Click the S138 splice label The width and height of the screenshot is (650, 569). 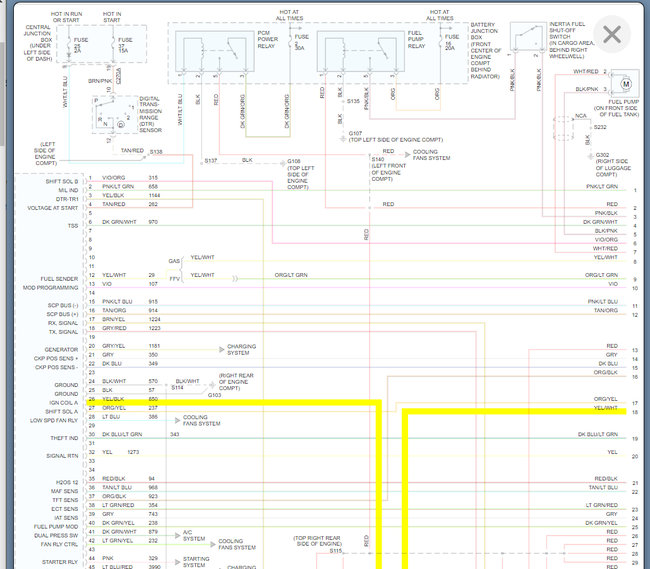tap(156, 152)
